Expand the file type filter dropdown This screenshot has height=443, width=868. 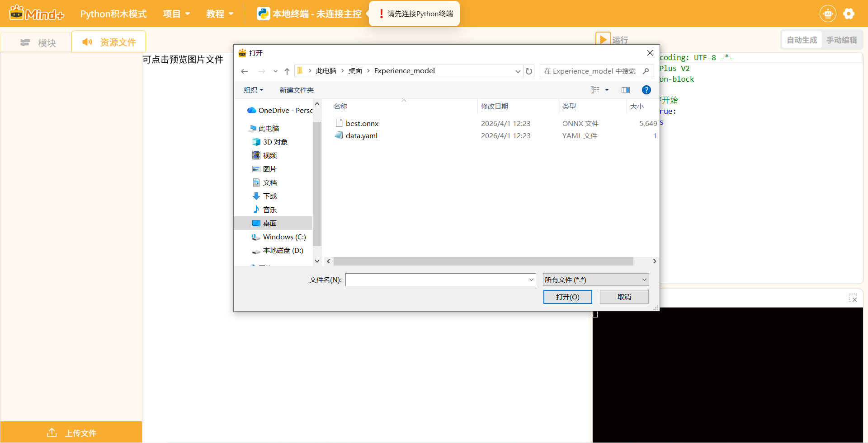[x=596, y=280]
